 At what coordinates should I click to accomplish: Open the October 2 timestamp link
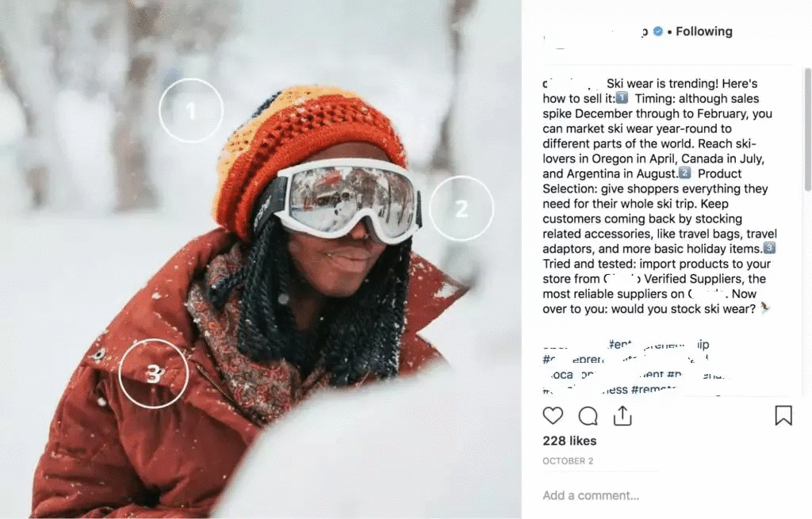568,461
